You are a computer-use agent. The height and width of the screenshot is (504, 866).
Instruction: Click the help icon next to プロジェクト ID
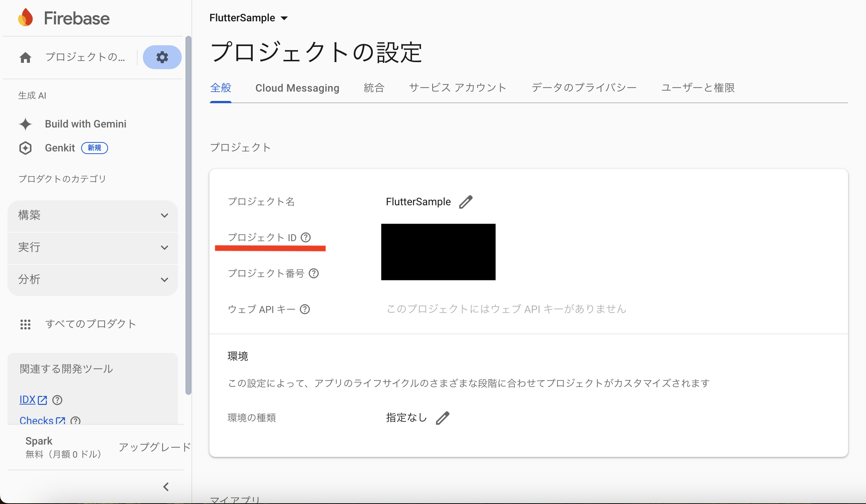click(306, 237)
